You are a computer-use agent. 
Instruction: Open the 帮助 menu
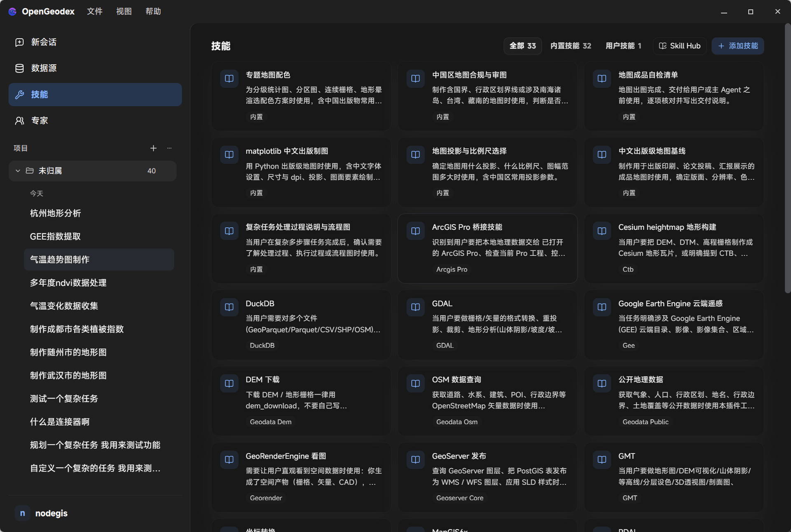pyautogui.click(x=153, y=12)
